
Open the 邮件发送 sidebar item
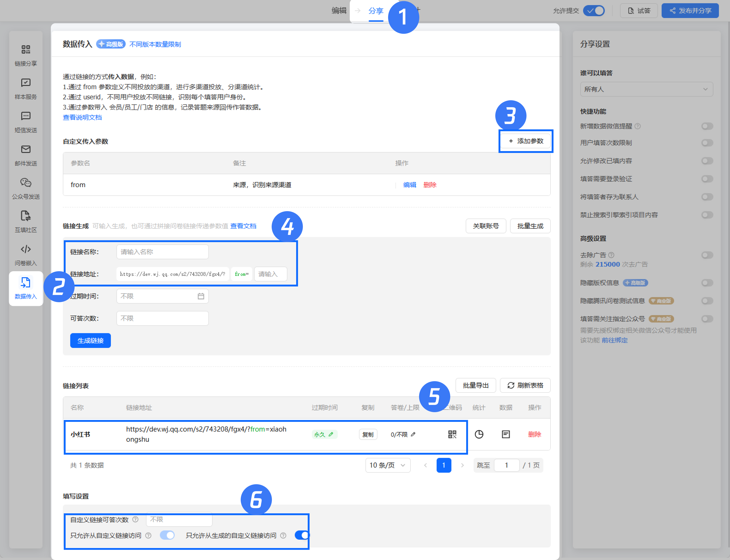point(26,155)
